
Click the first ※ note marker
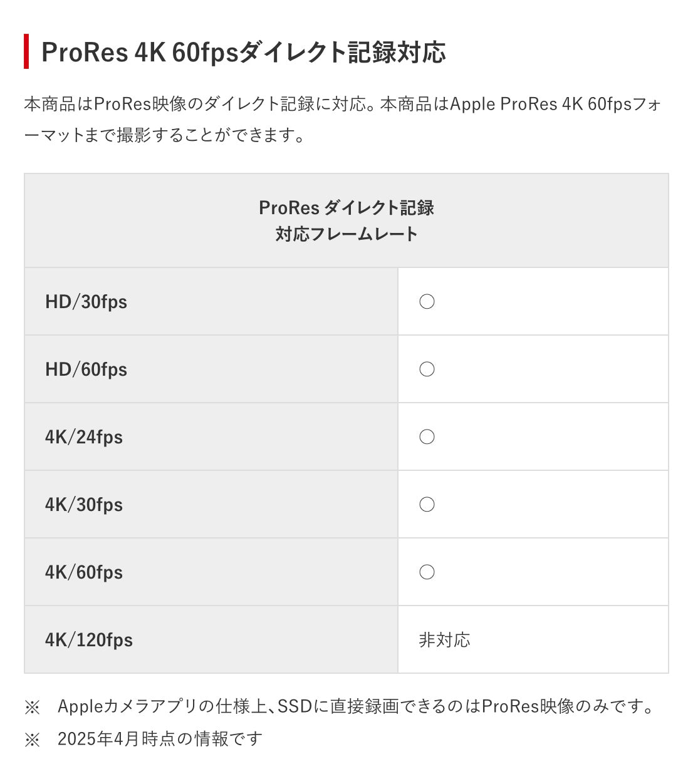pos(32,707)
